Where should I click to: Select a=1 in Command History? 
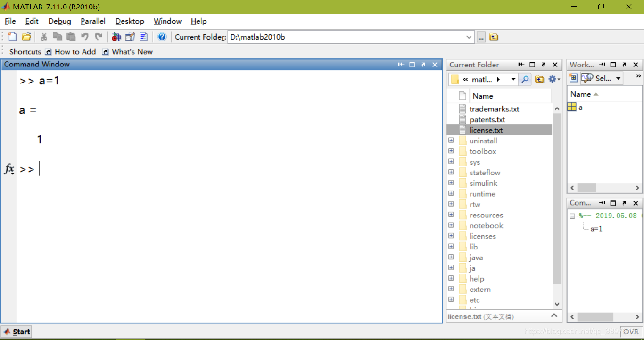click(596, 229)
